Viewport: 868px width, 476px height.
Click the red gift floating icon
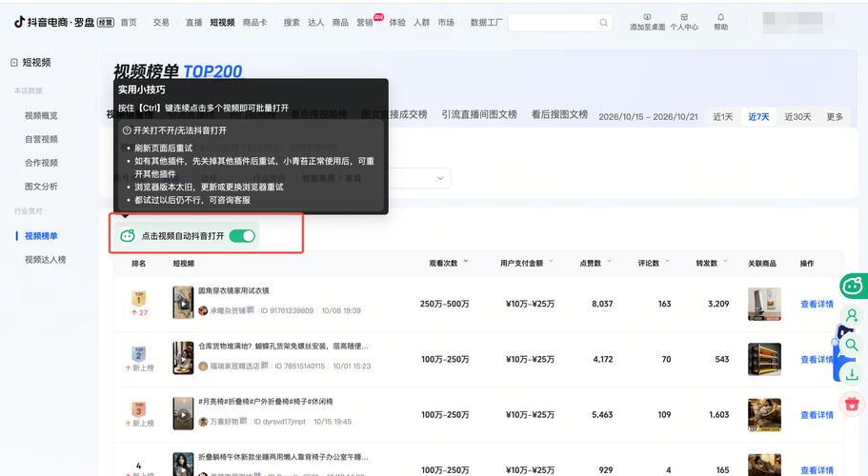pyautogui.click(x=852, y=405)
